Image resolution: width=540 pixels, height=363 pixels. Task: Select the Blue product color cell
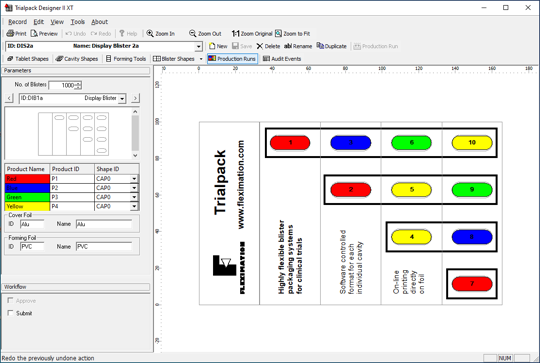click(x=27, y=188)
